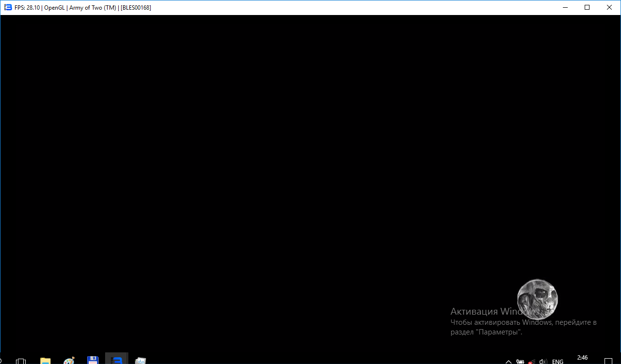This screenshot has width=621, height=364.
Task: Click the Army of Two window title text
Action: pos(82,8)
